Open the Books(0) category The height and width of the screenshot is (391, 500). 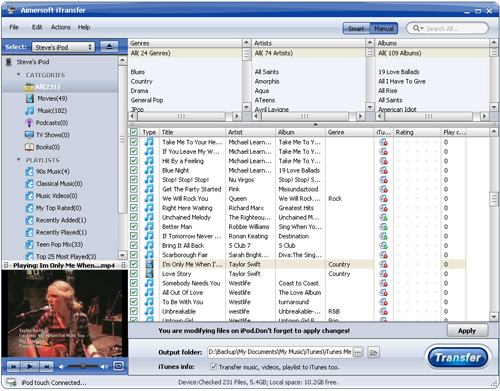click(x=47, y=147)
